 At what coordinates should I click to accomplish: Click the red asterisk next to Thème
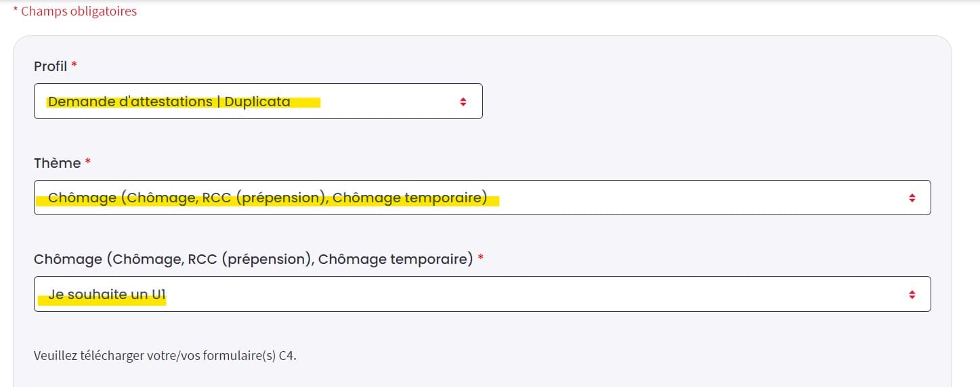pos(88,162)
